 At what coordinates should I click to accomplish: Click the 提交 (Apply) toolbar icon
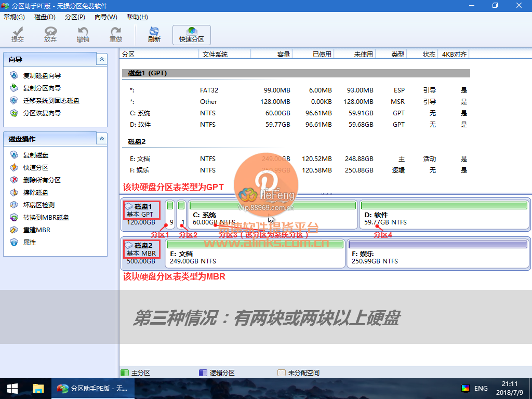[18, 35]
